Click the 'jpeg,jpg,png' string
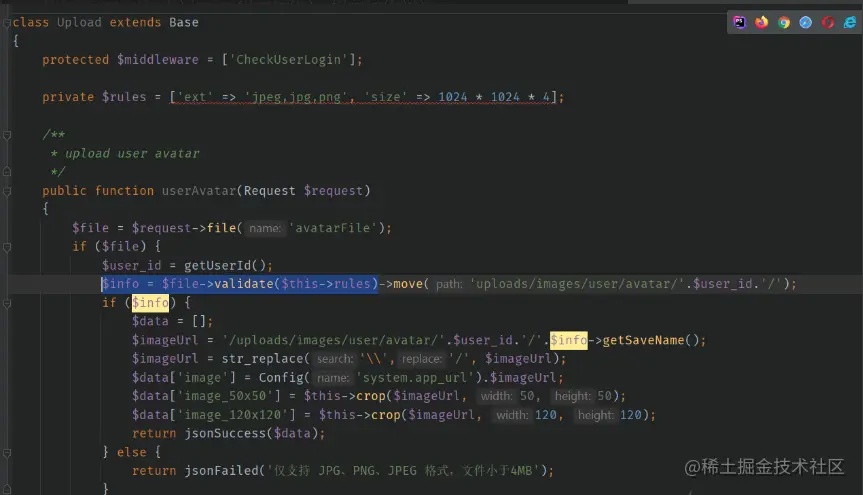 click(296, 97)
